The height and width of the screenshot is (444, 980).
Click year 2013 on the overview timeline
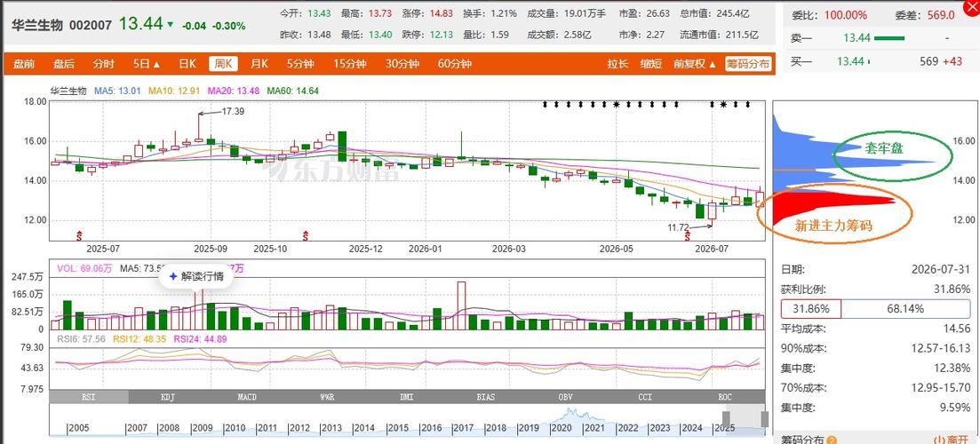coord(331,428)
